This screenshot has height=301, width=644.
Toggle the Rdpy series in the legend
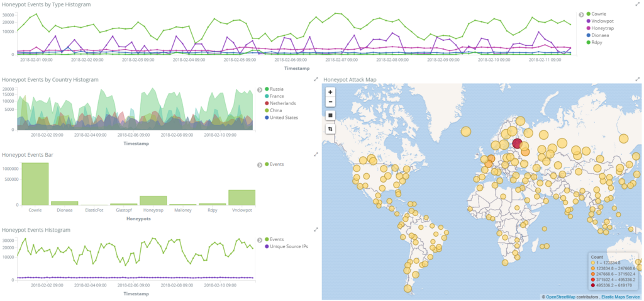[x=596, y=42]
